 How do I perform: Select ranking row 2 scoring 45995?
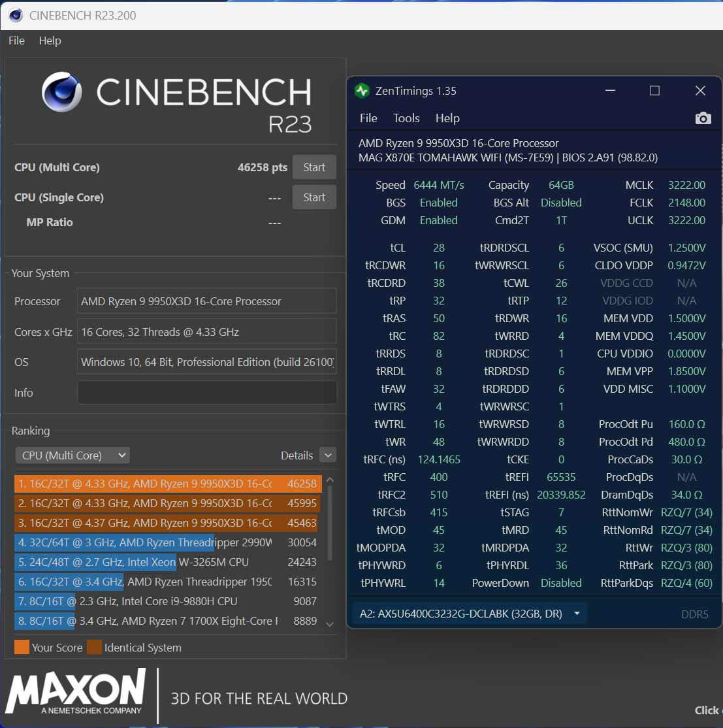(x=168, y=503)
